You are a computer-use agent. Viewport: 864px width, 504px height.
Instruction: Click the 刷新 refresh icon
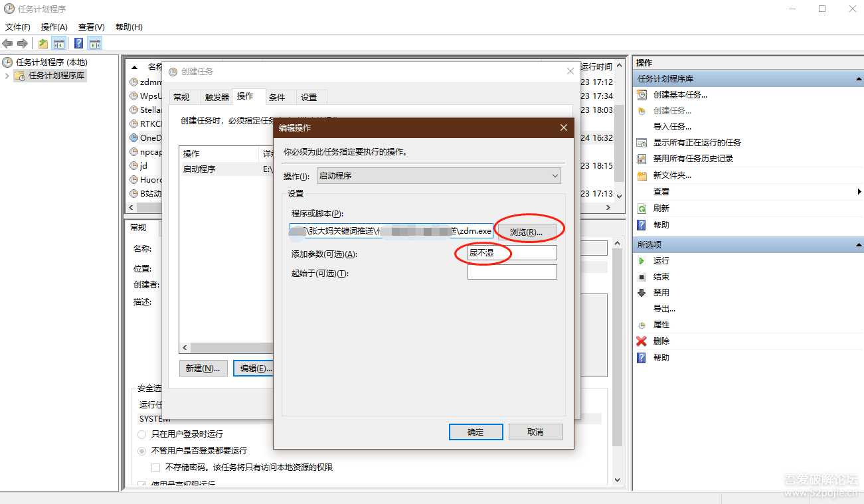[642, 208]
